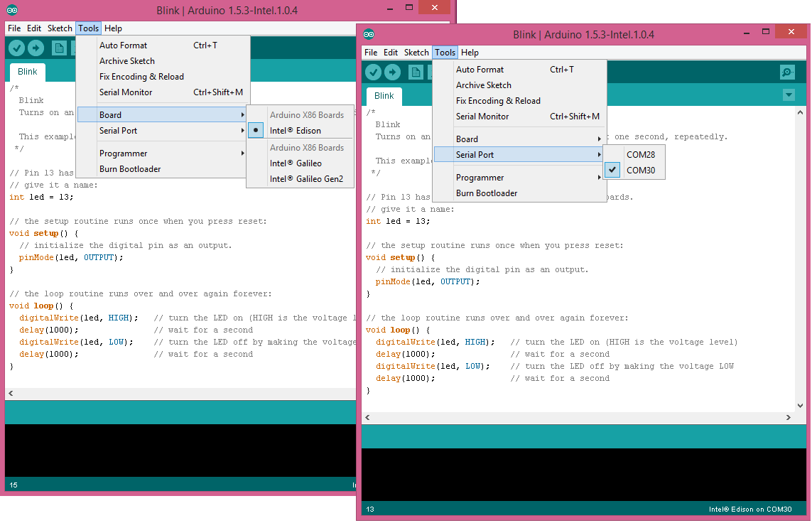Screen dimensions: 812x523
Task: Open tab dropdown arrow in right window
Action: tap(789, 95)
